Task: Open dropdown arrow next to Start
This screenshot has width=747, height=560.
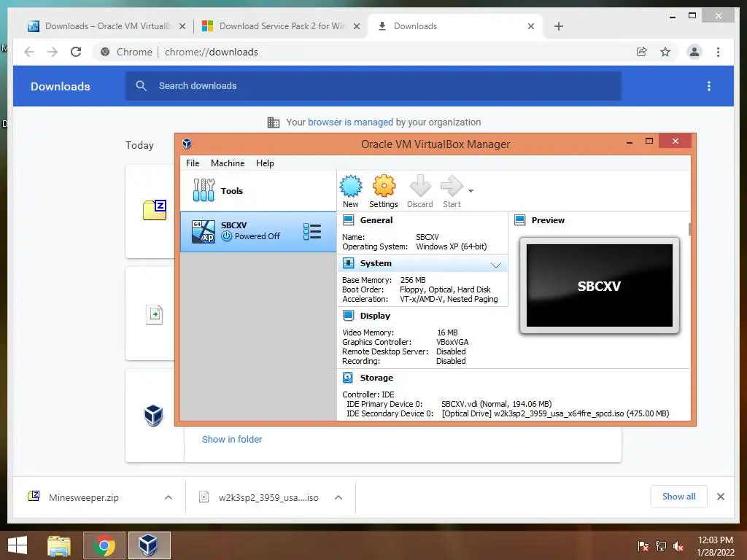Action: tap(471, 191)
